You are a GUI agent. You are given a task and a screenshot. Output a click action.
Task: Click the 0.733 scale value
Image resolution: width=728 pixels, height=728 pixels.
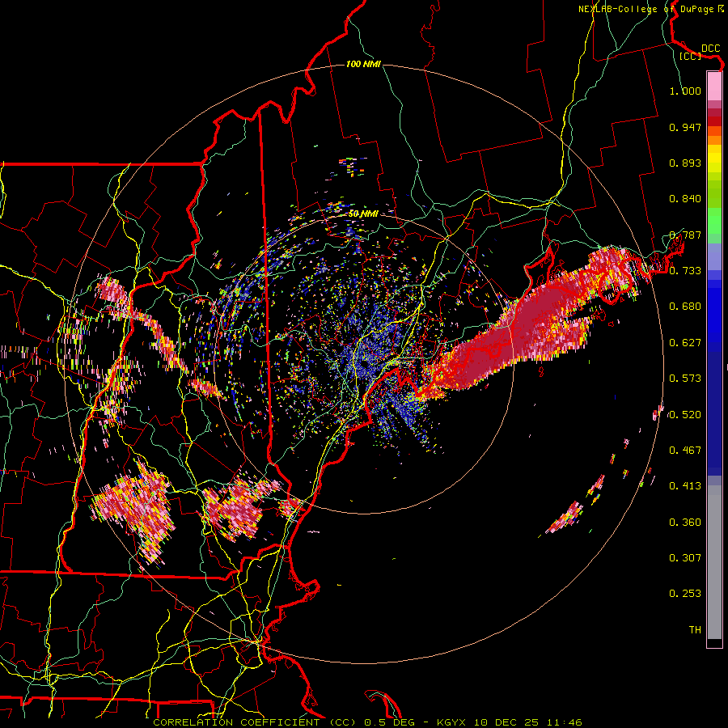click(x=685, y=271)
